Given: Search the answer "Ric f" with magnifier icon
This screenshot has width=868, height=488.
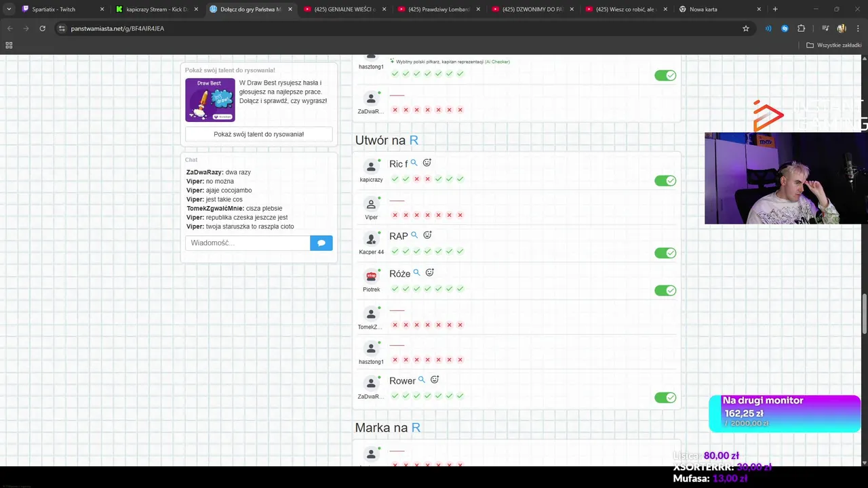Looking at the screenshot, I should (x=414, y=163).
